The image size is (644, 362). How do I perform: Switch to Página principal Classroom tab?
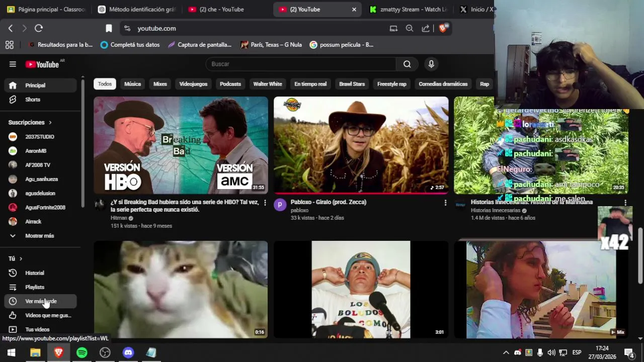[x=46, y=10]
